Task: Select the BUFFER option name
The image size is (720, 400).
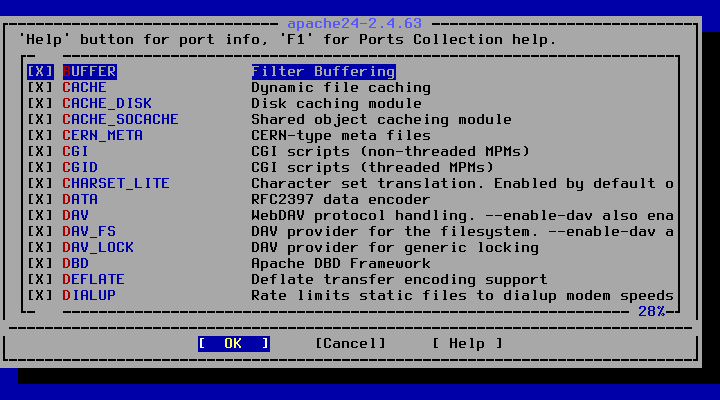Action: (90, 72)
